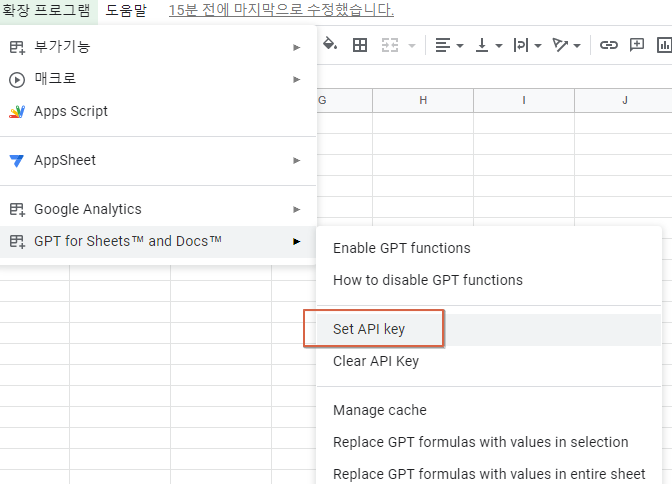672x484 pixels.
Task: Click the 부가기능 add-on icon
Action: (x=17, y=47)
